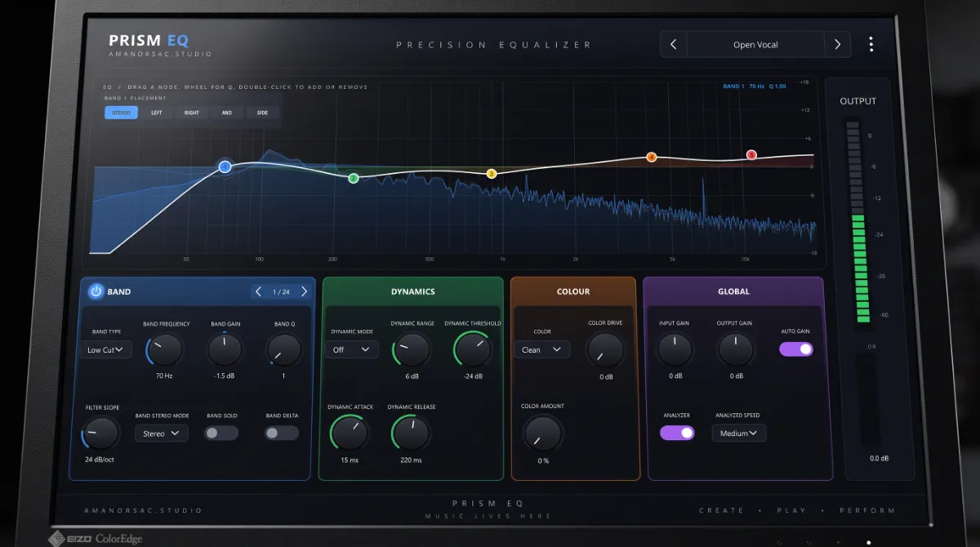Click the PRISM EQ logo

point(149,40)
